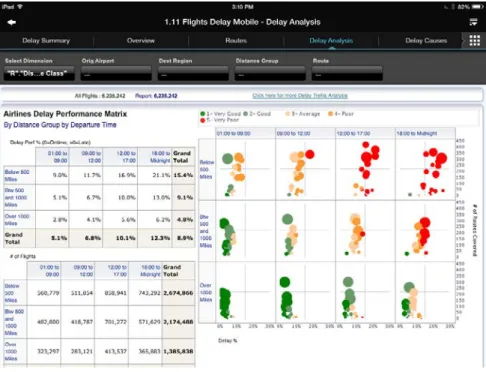
Task: Click the 18:00 to Midnight chart column header
Action: pos(417,133)
